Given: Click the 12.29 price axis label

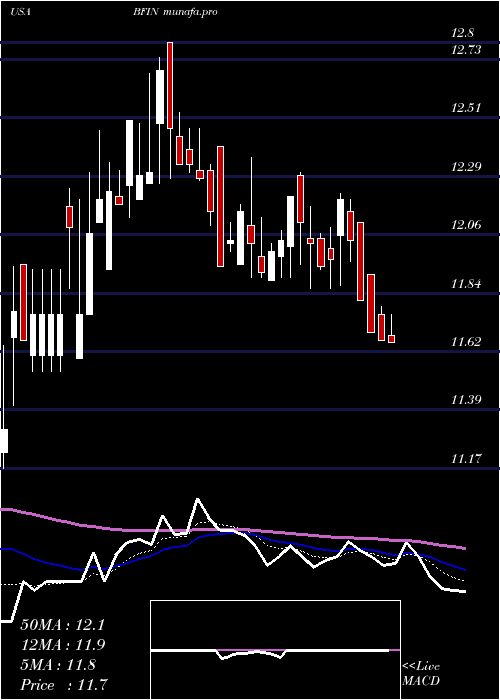Looking at the screenshot, I should 466,167.
